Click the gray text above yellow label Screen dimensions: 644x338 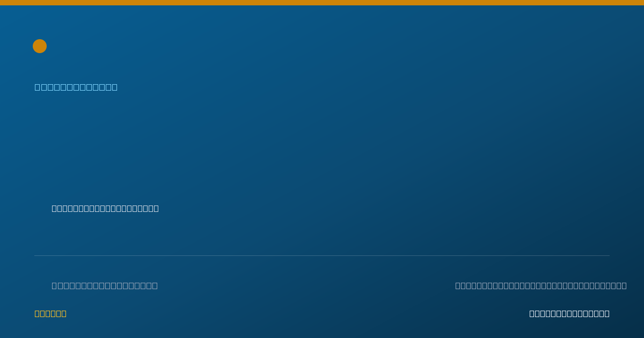105,285
